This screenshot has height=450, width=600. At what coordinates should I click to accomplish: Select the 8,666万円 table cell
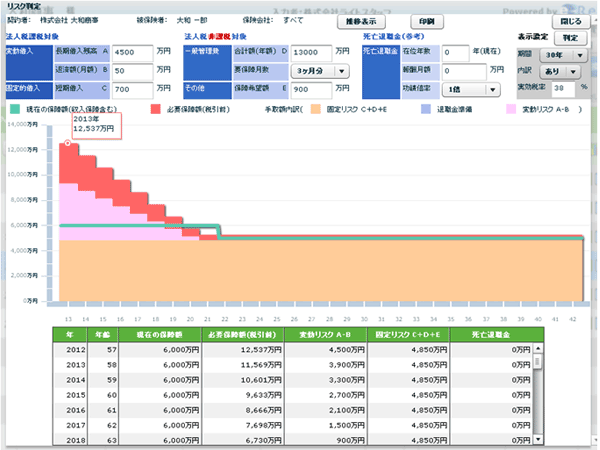243,410
